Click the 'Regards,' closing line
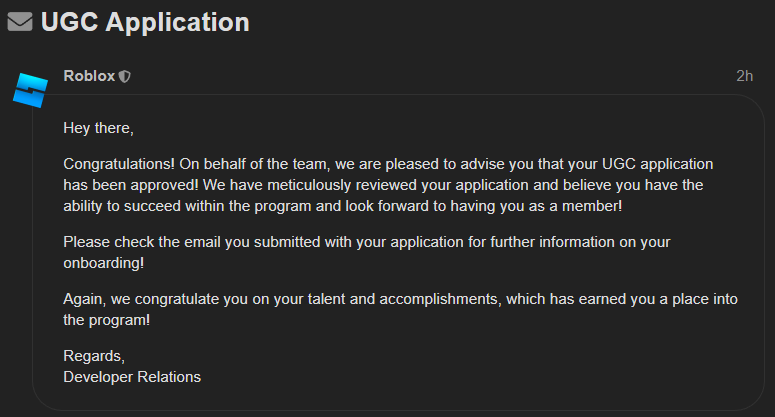This screenshot has height=417, width=775. point(94,356)
